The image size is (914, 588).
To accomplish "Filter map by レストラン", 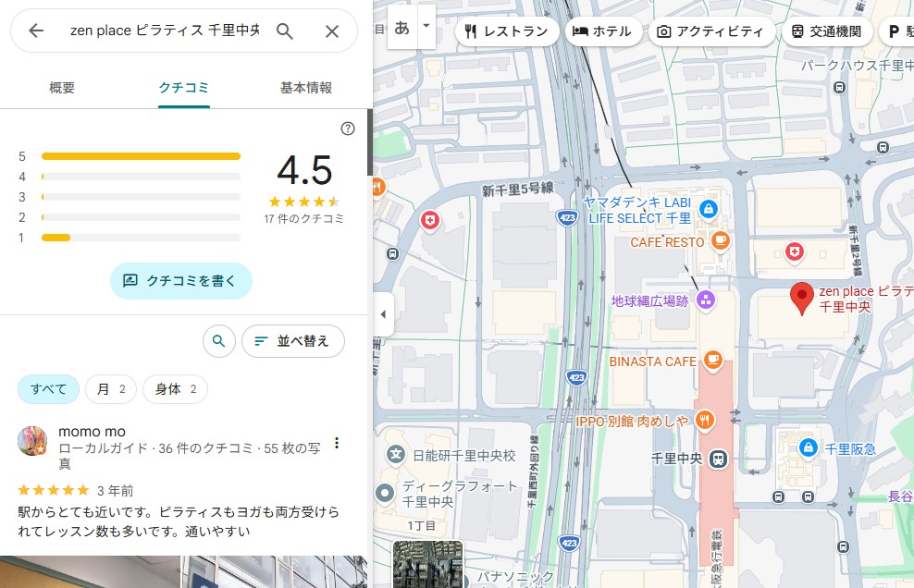I will [506, 31].
